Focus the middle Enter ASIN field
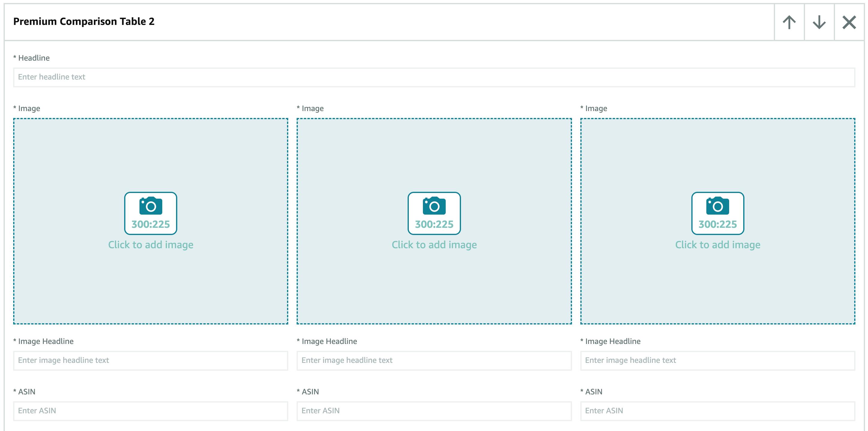 pyautogui.click(x=434, y=411)
